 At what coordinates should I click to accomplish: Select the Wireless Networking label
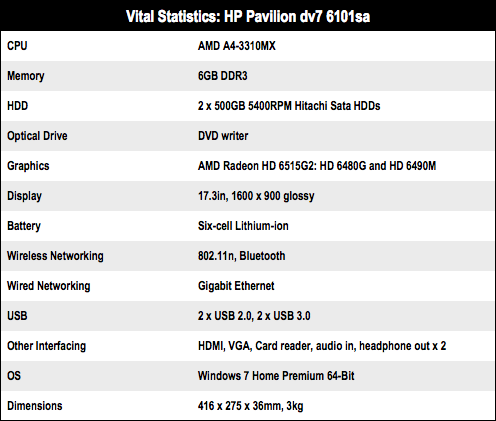pos(55,256)
